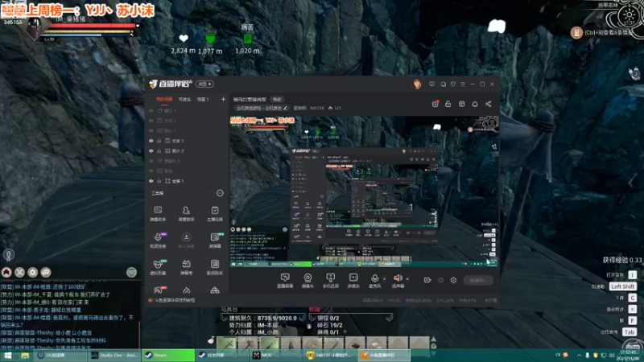Collapse the toolbox section circle button
Screen dimensions: 644x362
(x=220, y=193)
